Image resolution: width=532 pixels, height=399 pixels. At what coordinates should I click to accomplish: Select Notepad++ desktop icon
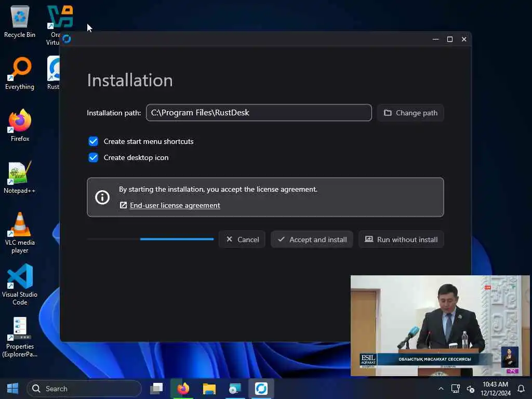coord(20,178)
